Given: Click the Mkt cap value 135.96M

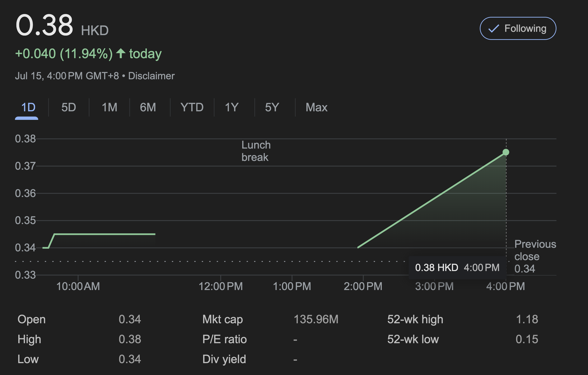Looking at the screenshot, I should (x=316, y=319).
